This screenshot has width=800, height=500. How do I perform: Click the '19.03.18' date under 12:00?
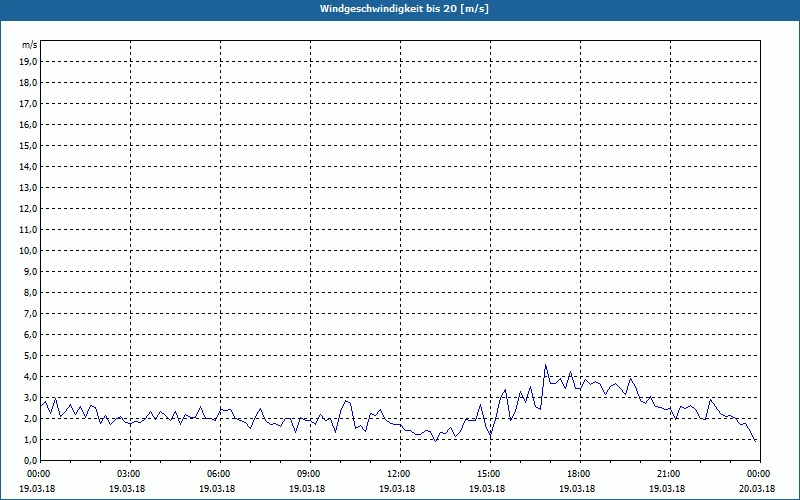[x=397, y=488]
